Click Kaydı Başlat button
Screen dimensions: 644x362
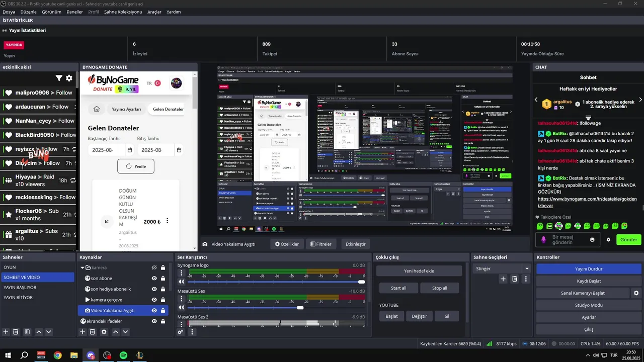[x=589, y=281]
